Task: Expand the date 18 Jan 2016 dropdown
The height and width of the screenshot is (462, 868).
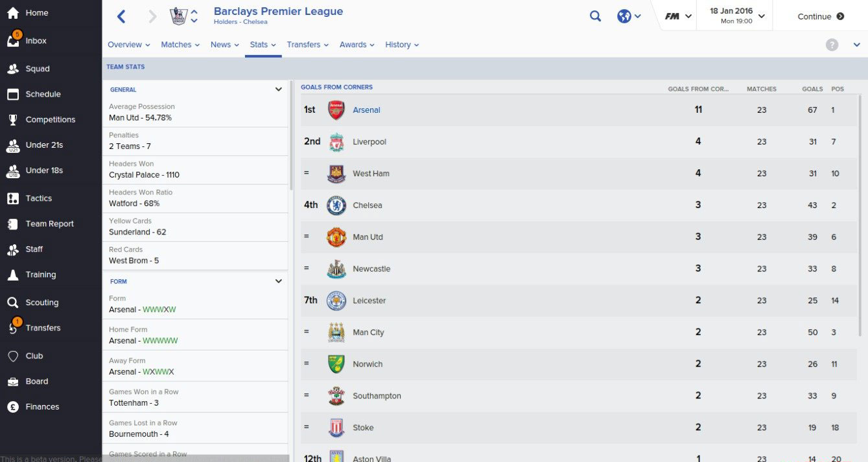Action: [x=736, y=16]
